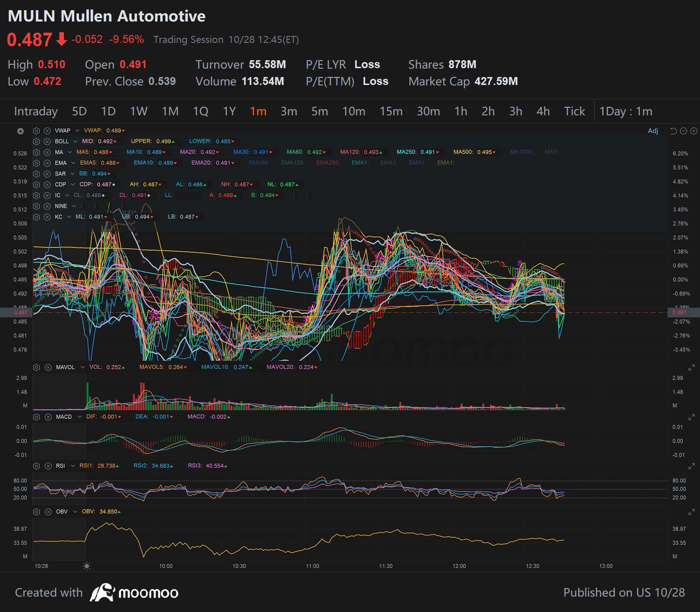Expand the MACD indicator dropdown arrow
The image size is (700, 612).
[x=79, y=417]
